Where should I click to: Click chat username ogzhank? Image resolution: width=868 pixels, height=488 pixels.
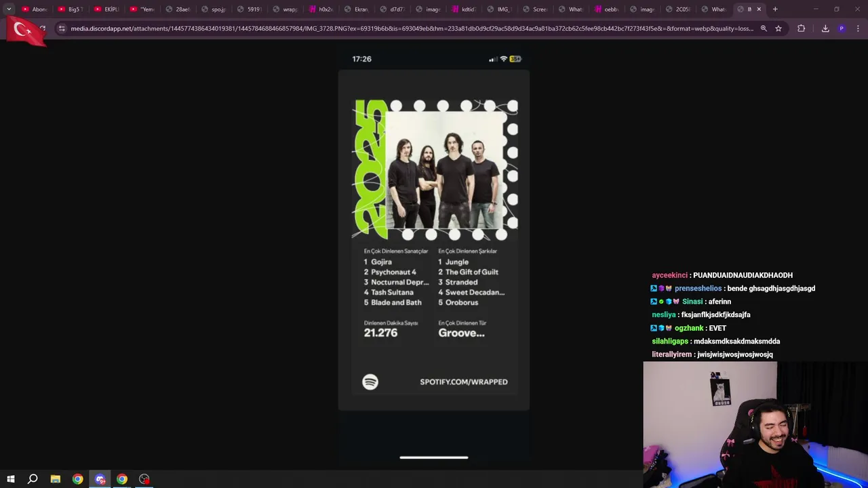pos(689,328)
